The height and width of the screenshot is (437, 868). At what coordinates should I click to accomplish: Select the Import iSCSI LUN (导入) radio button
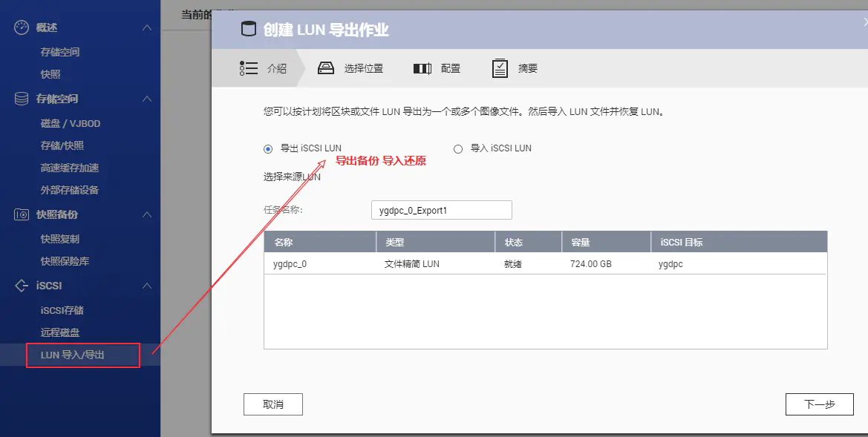458,148
